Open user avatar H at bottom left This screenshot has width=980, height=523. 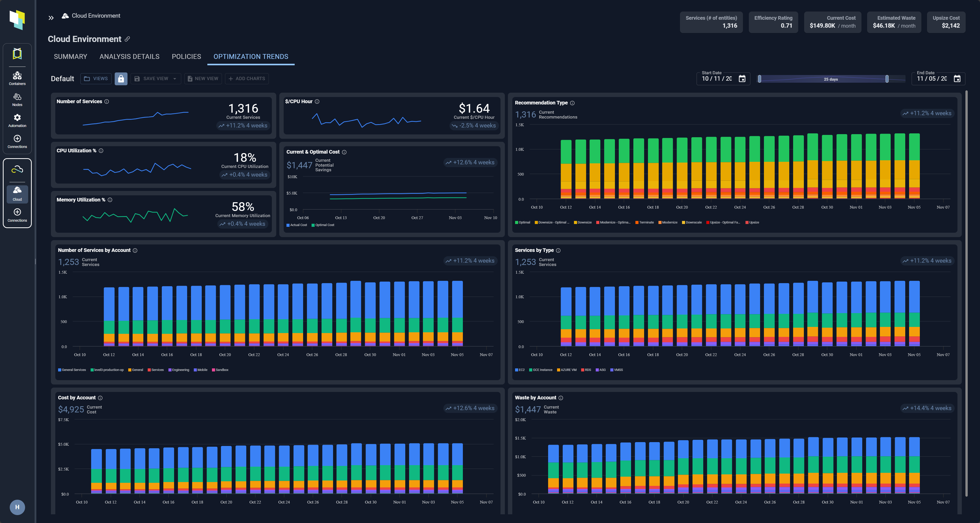tap(17, 507)
